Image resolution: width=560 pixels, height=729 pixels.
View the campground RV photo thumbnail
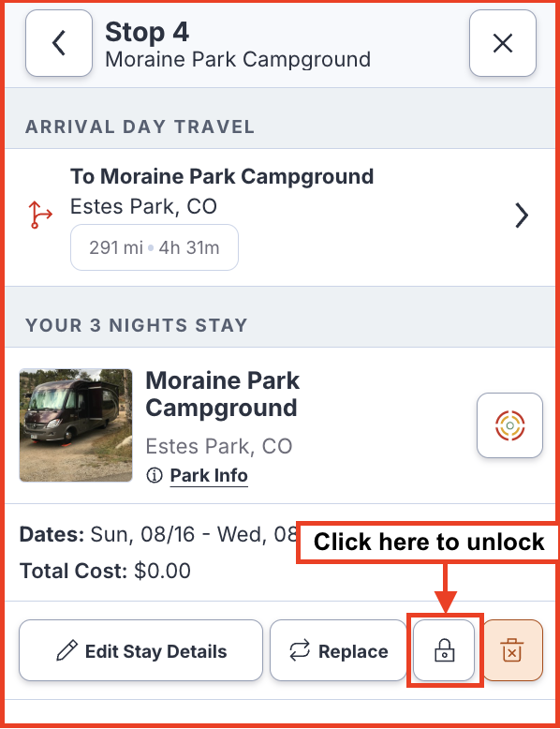pyautogui.click(x=76, y=425)
